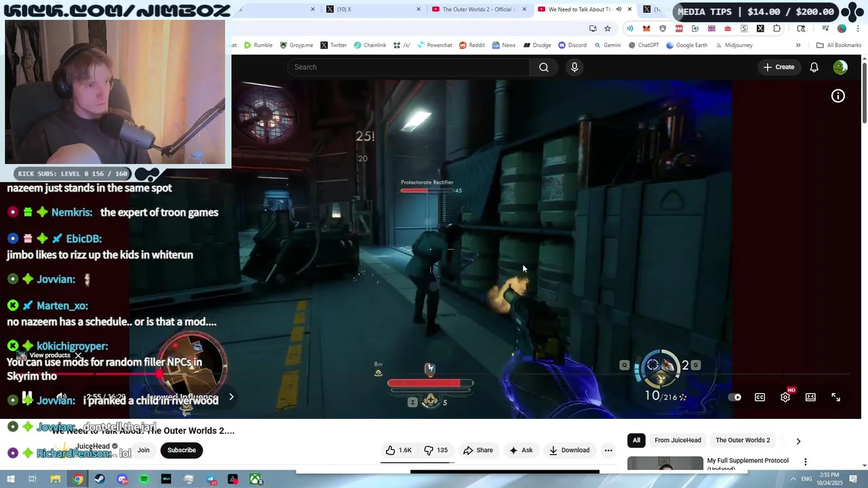Open the ENG language indicator

806,479
